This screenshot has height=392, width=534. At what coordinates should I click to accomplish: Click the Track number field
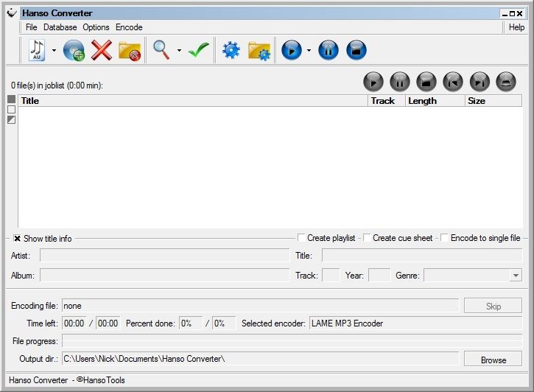(331, 275)
